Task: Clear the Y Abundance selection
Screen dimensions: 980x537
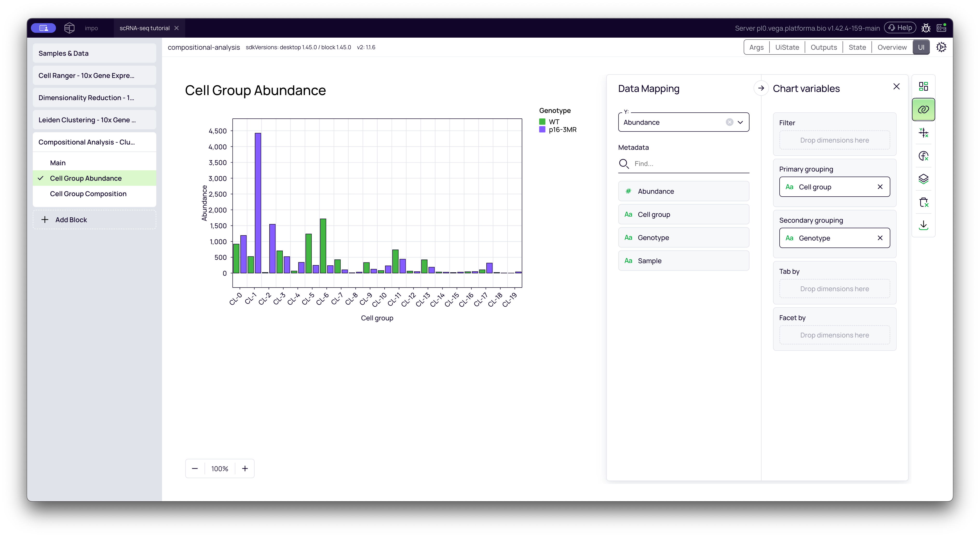Action: pos(729,122)
